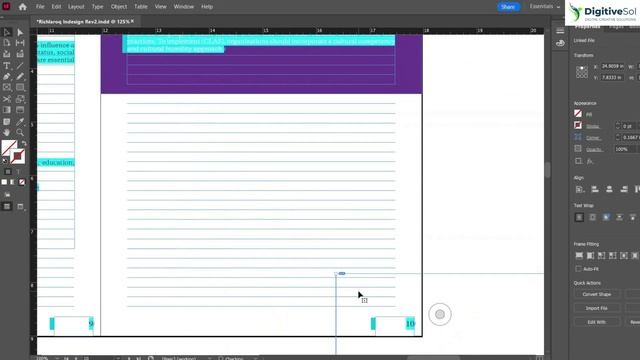Select the Page tool
The height and width of the screenshot is (360, 640).
pyautogui.click(x=7, y=43)
